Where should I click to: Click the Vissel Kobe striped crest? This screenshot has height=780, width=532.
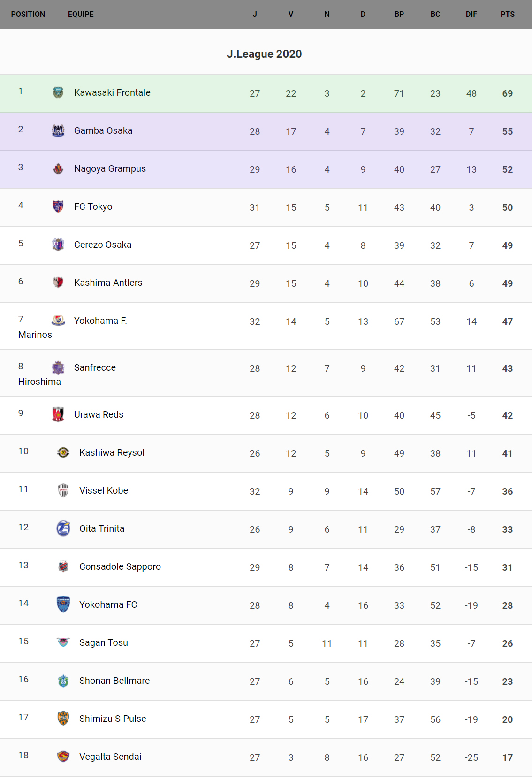point(63,490)
